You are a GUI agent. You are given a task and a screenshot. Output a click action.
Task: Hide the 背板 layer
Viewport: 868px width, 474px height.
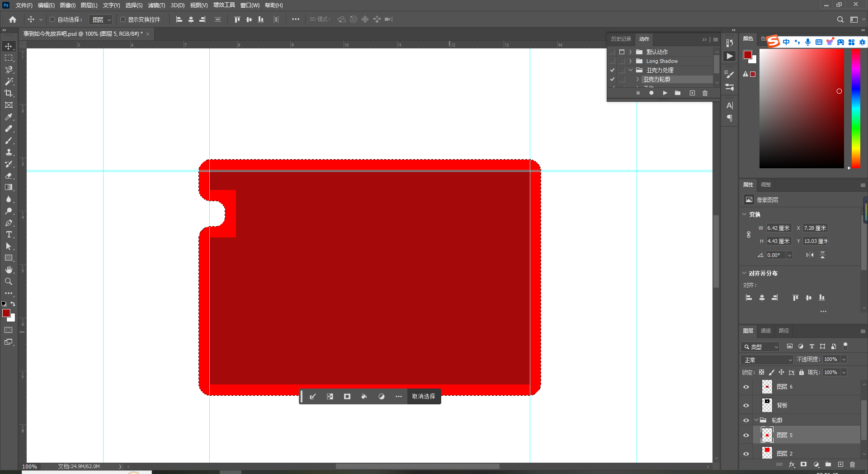tap(746, 405)
